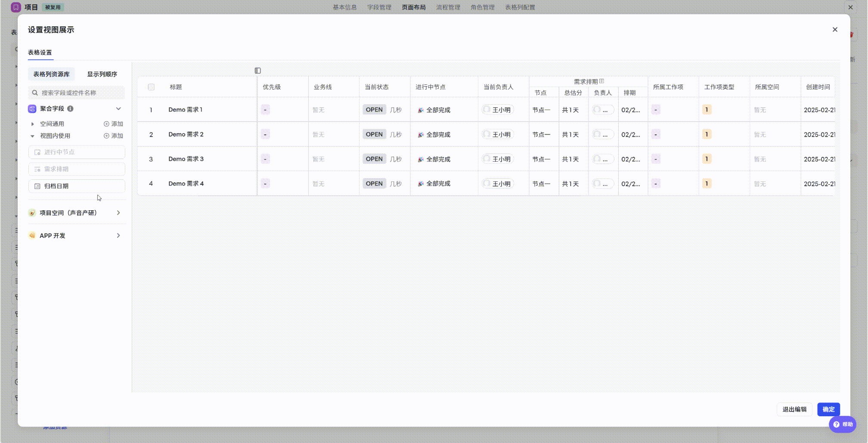Click the Demo 需求 3 title cell
The height and width of the screenshot is (443, 868).
tap(186, 159)
